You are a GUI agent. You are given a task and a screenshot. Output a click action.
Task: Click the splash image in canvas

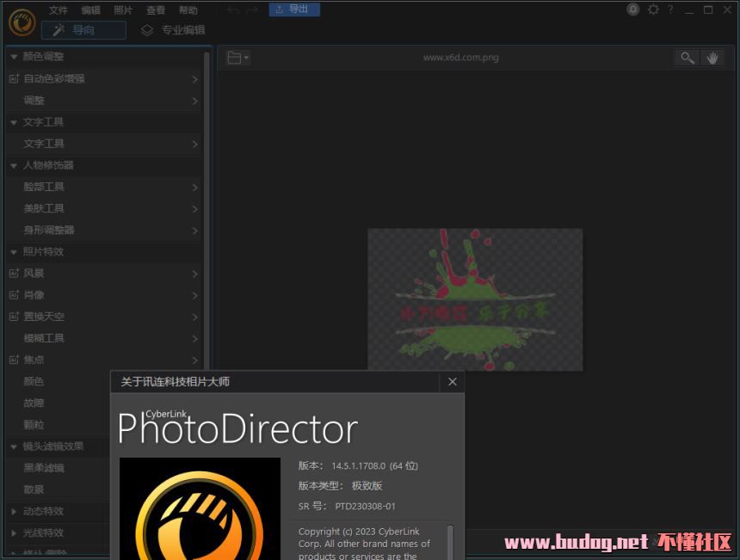tap(475, 299)
